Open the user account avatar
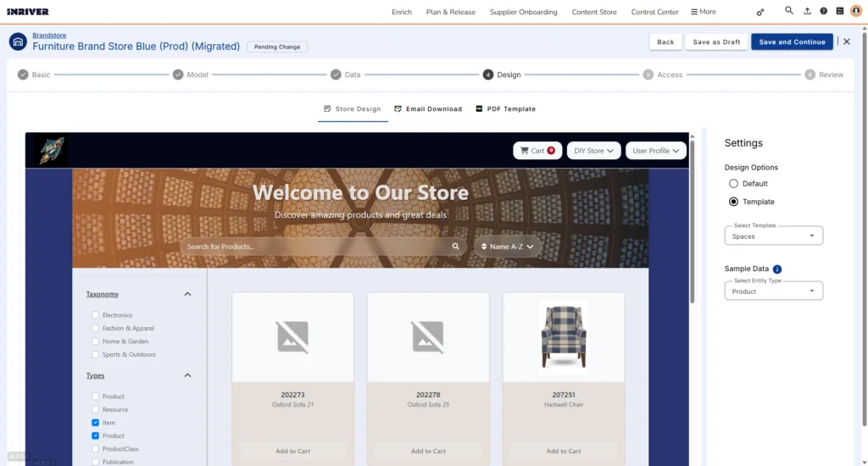Viewport: 868px width, 466px height. [856, 11]
